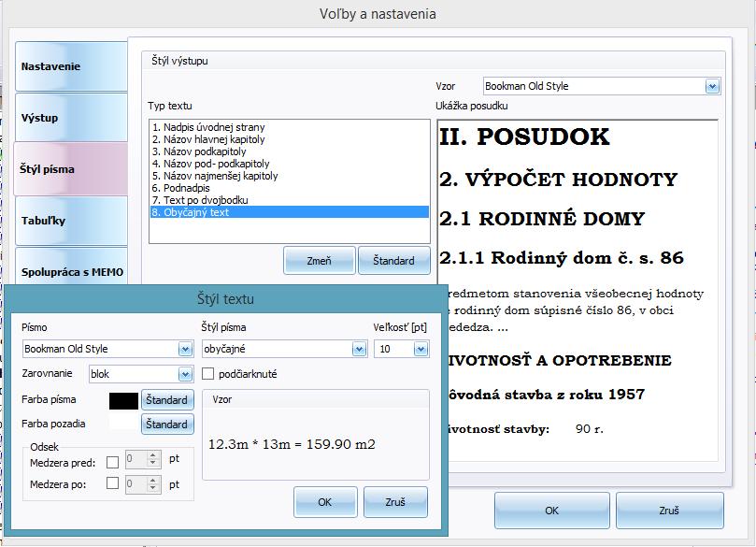Click the '90 r.' value in preview
The height and width of the screenshot is (547, 756).
point(589,429)
